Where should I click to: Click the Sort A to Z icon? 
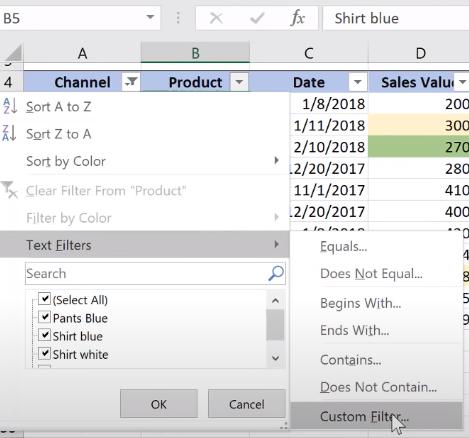pyautogui.click(x=10, y=106)
